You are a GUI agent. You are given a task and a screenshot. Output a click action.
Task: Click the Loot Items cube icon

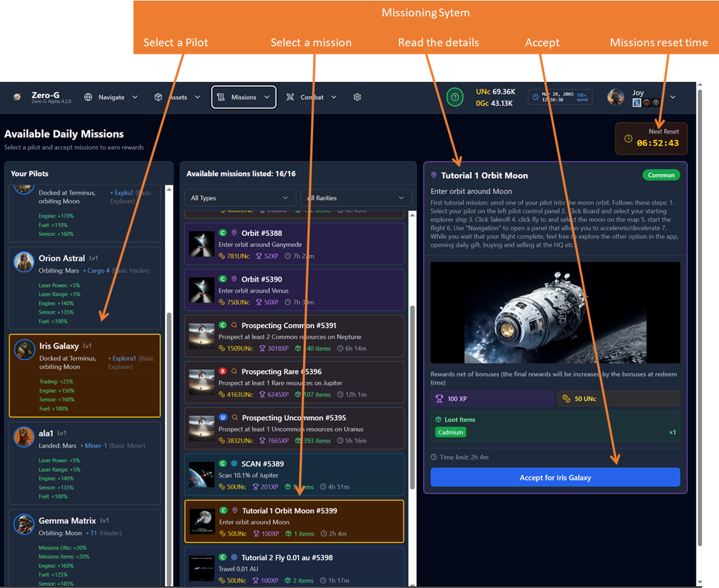coord(438,420)
